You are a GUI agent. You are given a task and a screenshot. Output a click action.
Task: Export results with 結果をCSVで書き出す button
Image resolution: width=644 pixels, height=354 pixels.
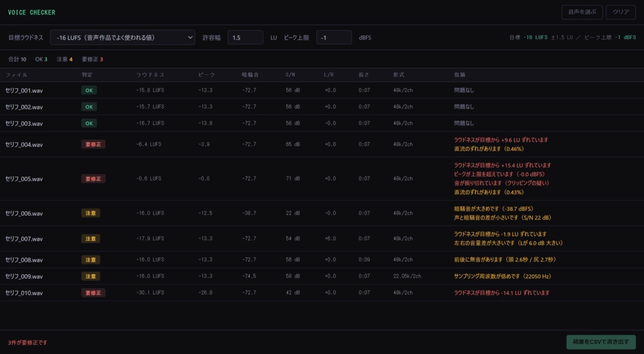coord(601,341)
